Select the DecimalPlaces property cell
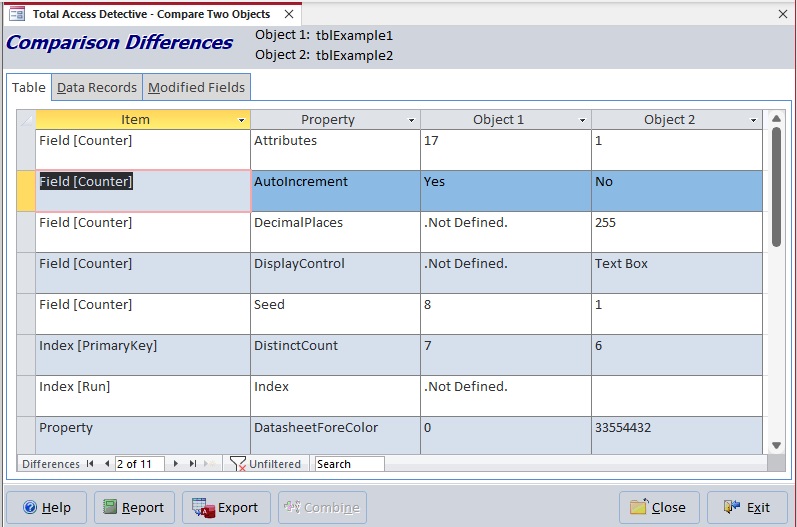 point(335,232)
